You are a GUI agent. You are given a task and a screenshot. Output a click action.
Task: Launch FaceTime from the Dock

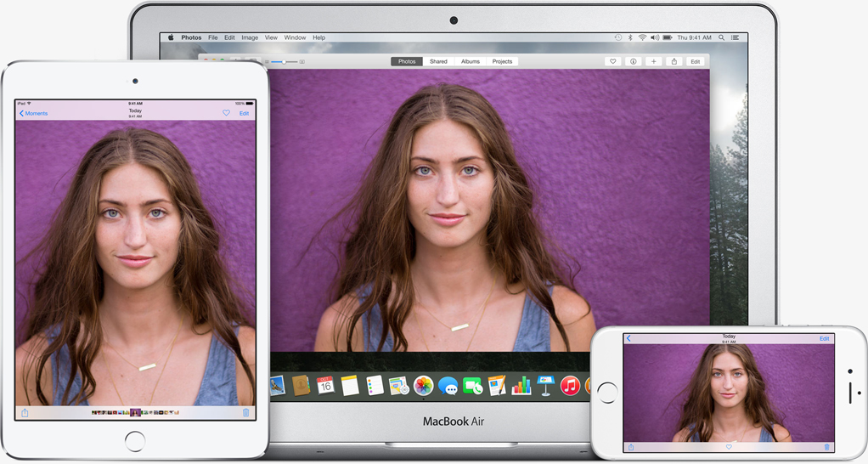point(472,386)
